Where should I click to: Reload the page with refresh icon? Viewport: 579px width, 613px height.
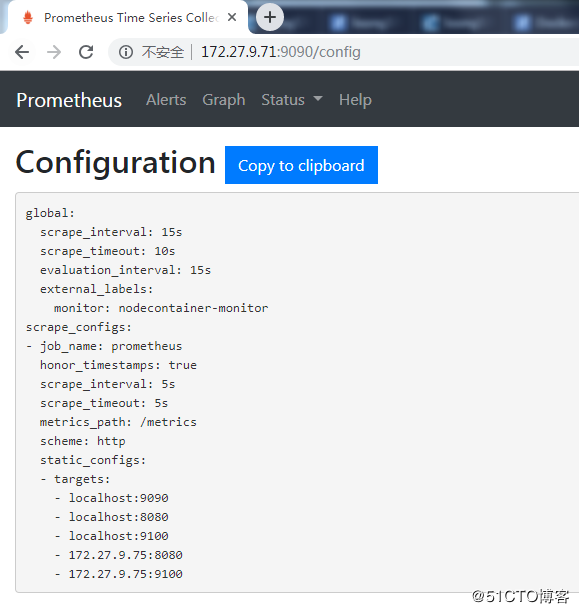click(x=86, y=52)
